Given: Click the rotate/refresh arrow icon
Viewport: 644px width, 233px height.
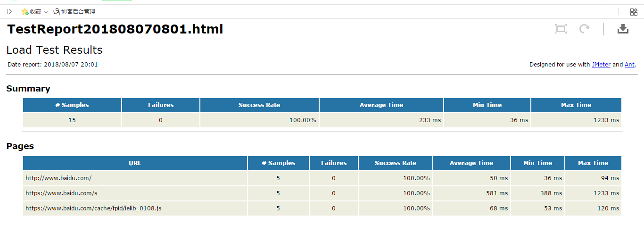Looking at the screenshot, I should click(585, 29).
